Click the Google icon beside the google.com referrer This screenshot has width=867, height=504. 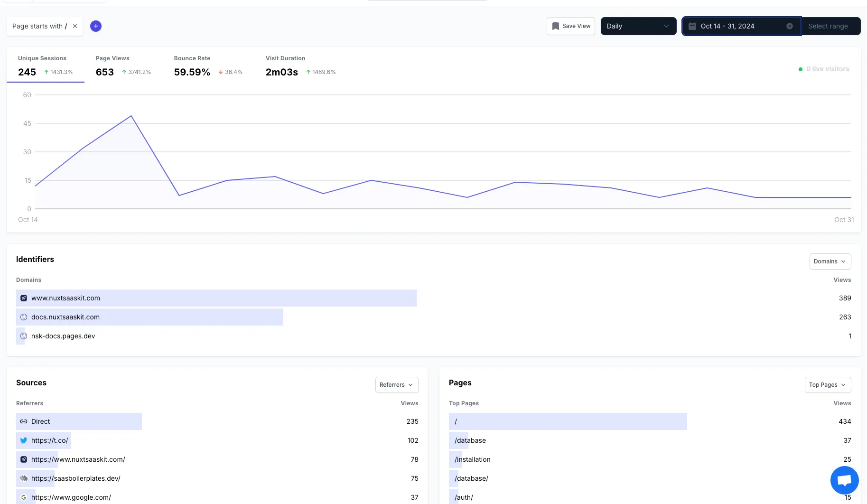pos(23,497)
